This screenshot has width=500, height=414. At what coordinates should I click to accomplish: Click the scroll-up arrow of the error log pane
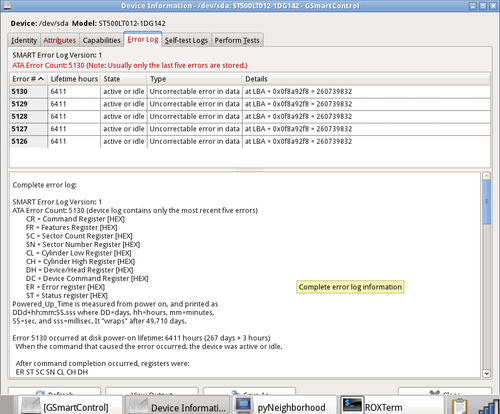click(x=486, y=176)
